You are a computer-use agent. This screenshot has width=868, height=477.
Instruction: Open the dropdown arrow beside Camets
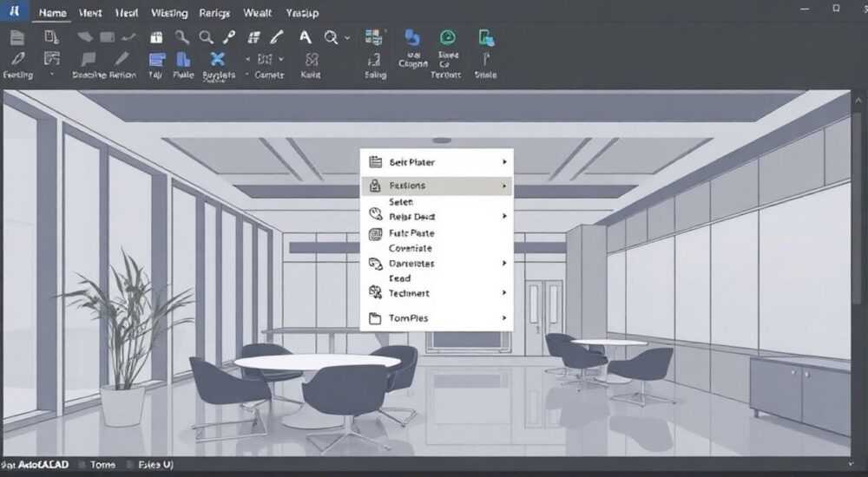281,59
